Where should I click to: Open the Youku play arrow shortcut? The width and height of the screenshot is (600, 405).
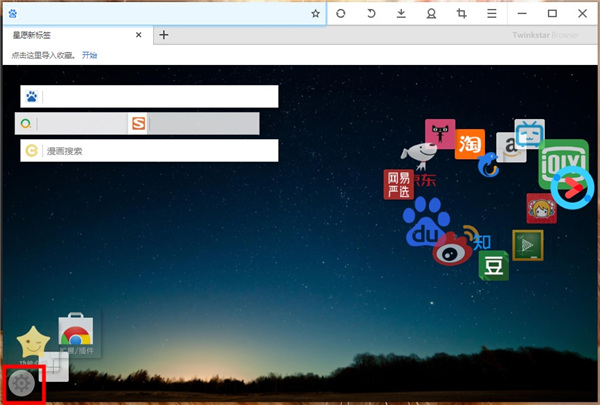tap(572, 188)
